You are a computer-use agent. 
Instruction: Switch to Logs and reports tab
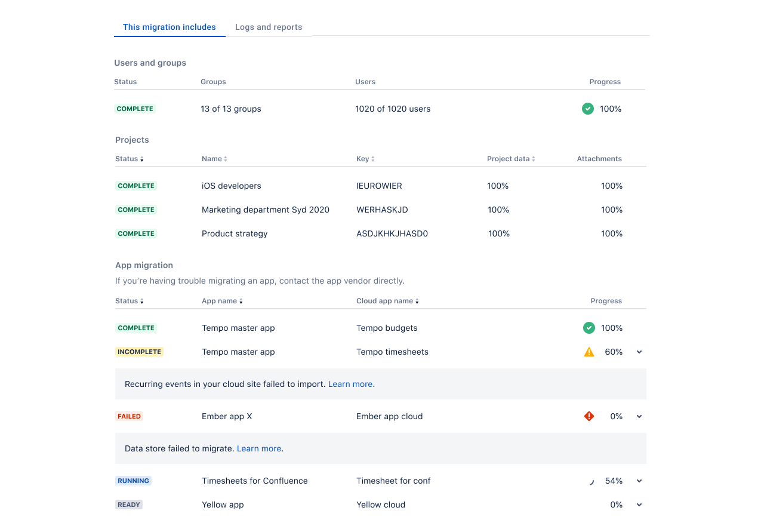tap(269, 27)
